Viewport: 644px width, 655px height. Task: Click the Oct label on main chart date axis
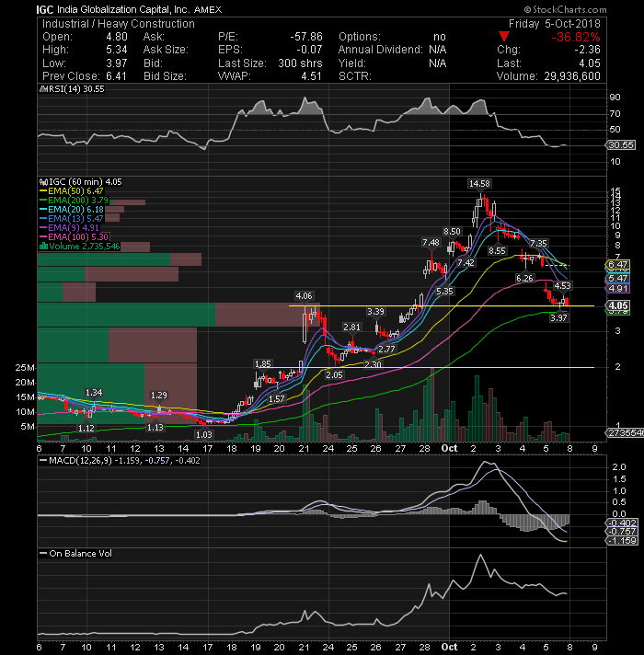(x=449, y=449)
